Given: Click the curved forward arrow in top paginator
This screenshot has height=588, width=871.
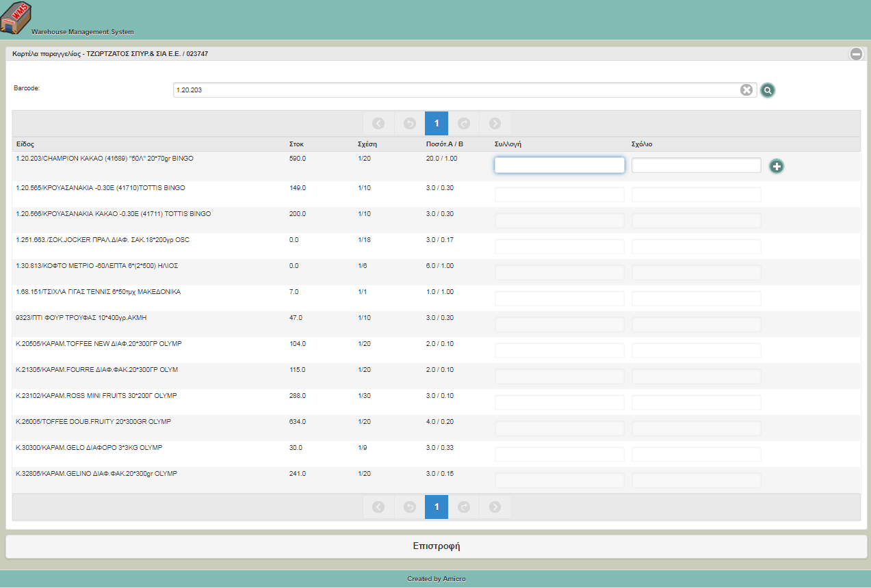Looking at the screenshot, I should [464, 124].
